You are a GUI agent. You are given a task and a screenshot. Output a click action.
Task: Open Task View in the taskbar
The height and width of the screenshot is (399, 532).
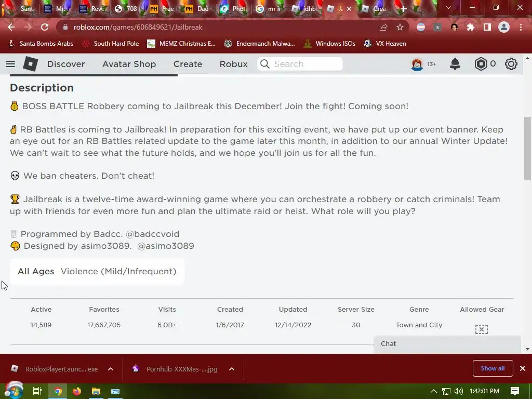(x=37, y=391)
